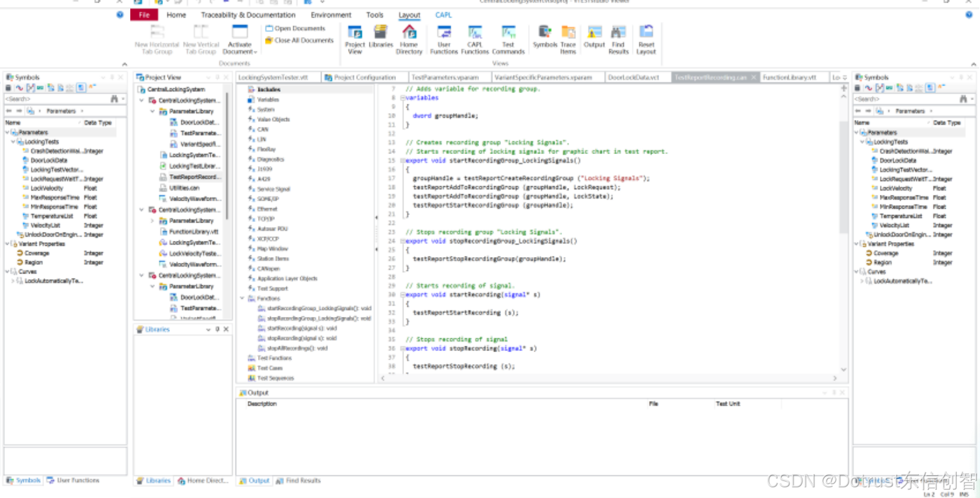
Task: Select Test Cases in CAPL outline
Action: [269, 368]
